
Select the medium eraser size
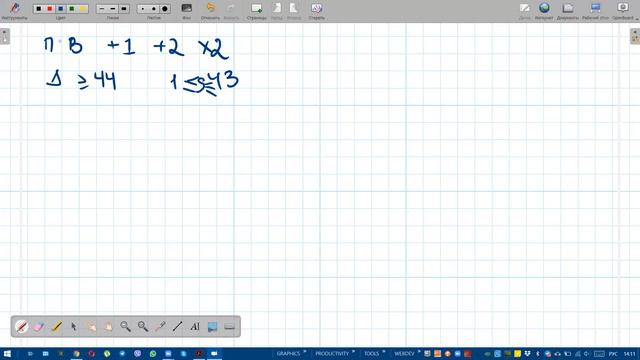coord(154,9)
